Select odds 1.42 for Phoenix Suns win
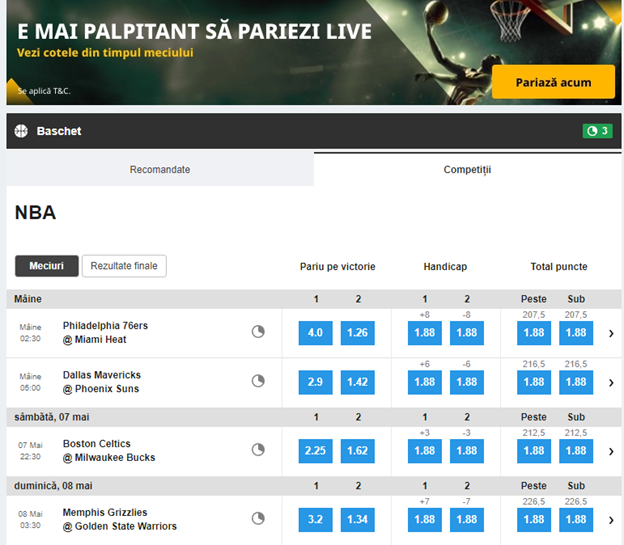Viewport: 624px width, 545px height. pos(357,382)
